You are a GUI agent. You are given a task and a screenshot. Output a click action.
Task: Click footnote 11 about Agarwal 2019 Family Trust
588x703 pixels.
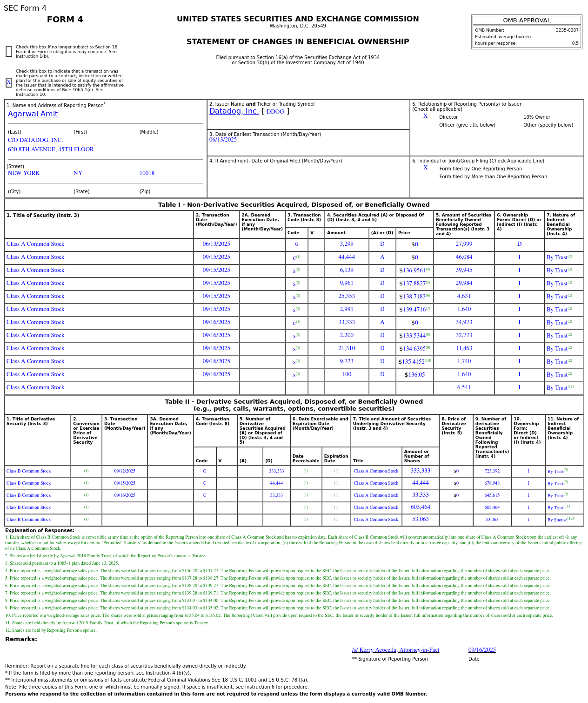(x=107, y=623)
